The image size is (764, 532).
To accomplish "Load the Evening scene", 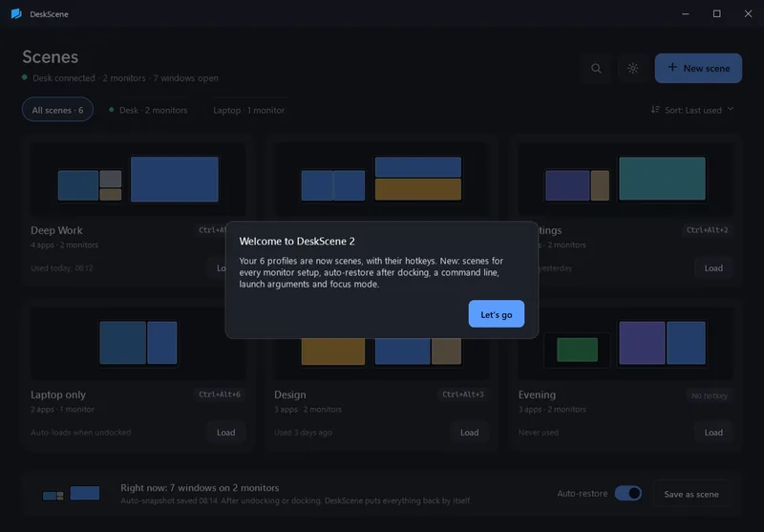I will coord(713,432).
